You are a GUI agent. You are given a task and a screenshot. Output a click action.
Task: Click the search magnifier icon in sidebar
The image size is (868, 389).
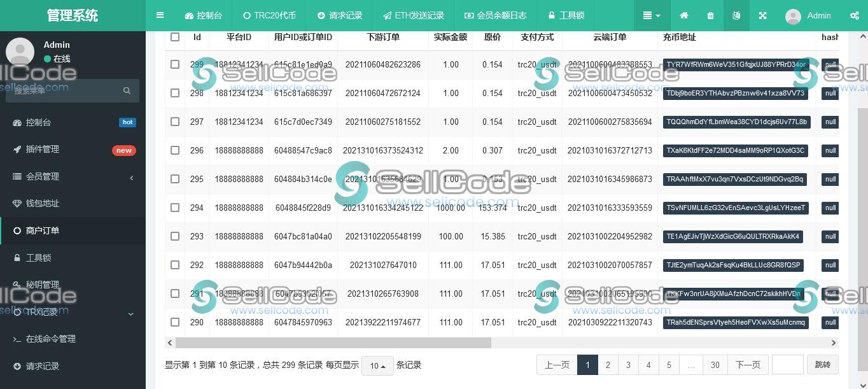click(x=127, y=91)
